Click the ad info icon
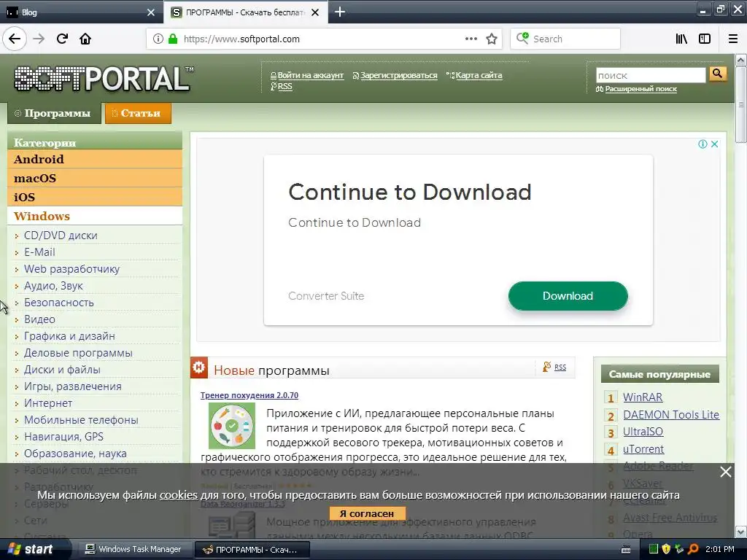 pyautogui.click(x=703, y=144)
